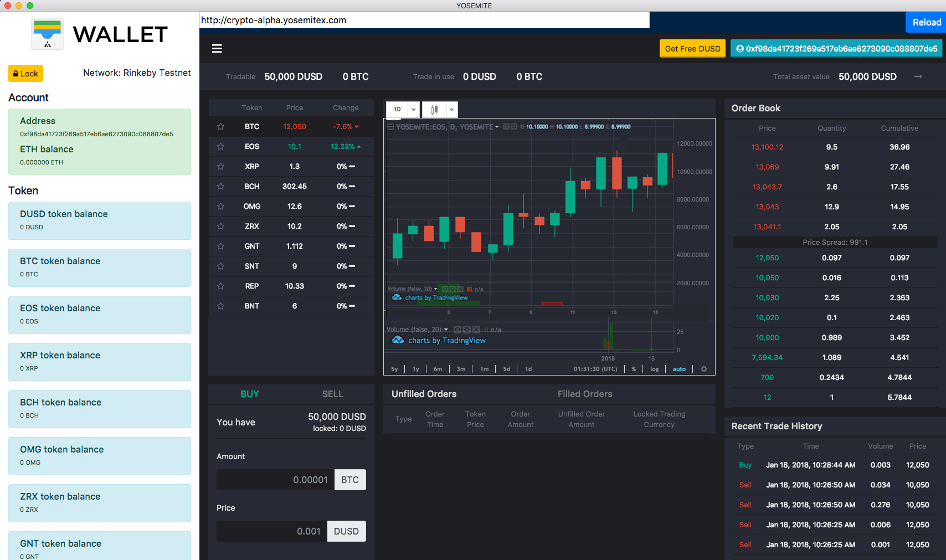Set chart range to 1y

coord(416,369)
